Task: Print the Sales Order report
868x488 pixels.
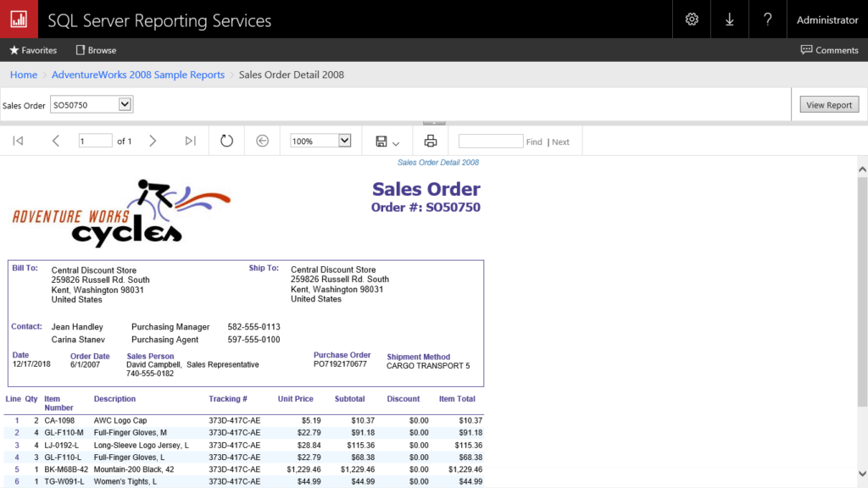Action: pyautogui.click(x=430, y=141)
